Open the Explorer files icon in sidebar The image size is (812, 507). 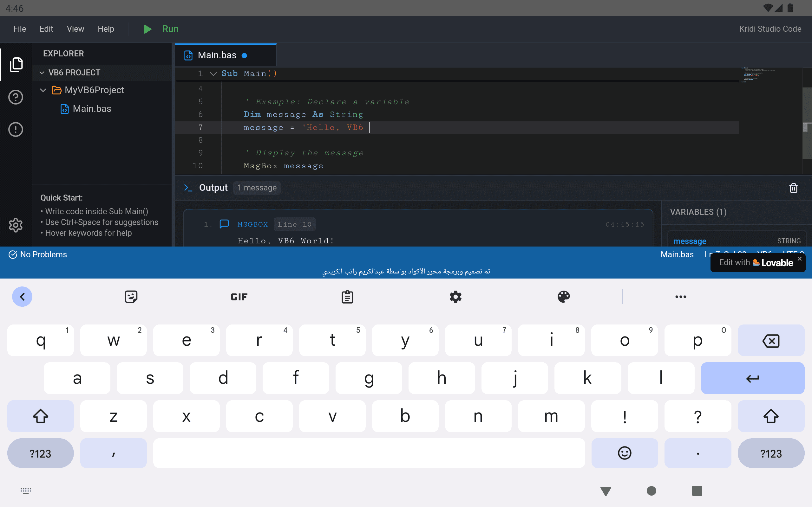pyautogui.click(x=16, y=64)
